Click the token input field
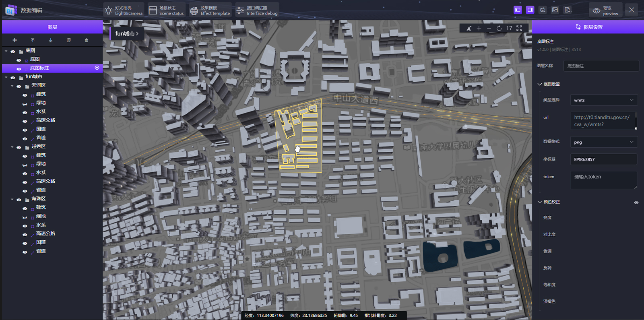 tap(603, 180)
